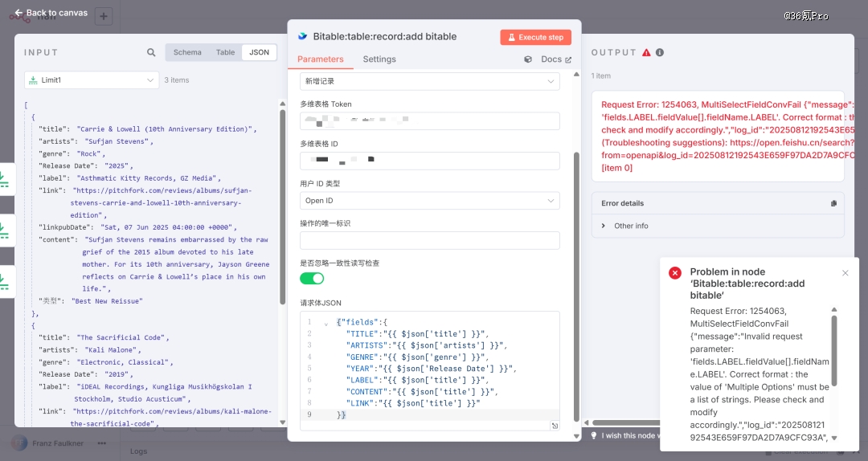The width and height of the screenshot is (868, 461).
Task: Click the parameters panel vertical scrollbar
Action: click(x=575, y=281)
